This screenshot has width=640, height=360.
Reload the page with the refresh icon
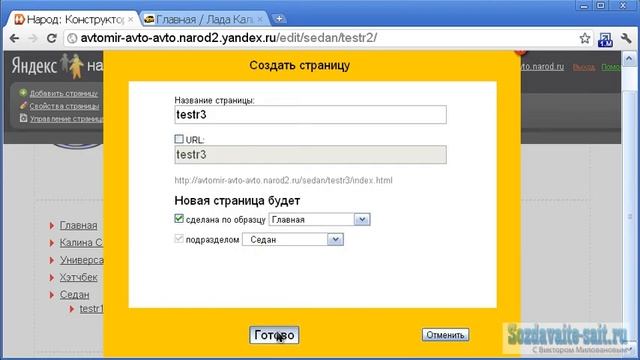click(x=51, y=38)
